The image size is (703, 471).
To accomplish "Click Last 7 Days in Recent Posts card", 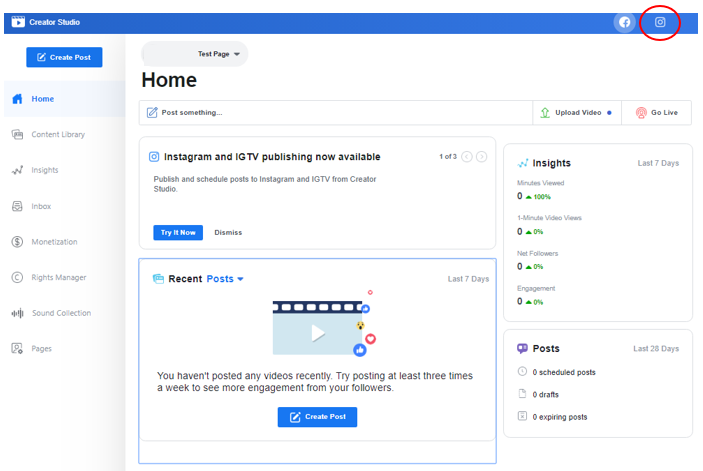I will coord(468,279).
